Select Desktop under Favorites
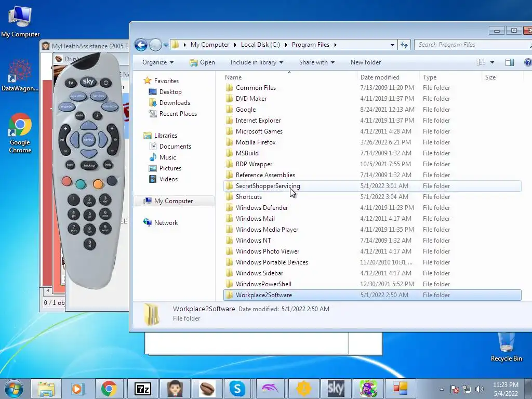The image size is (532, 399). pos(170,92)
